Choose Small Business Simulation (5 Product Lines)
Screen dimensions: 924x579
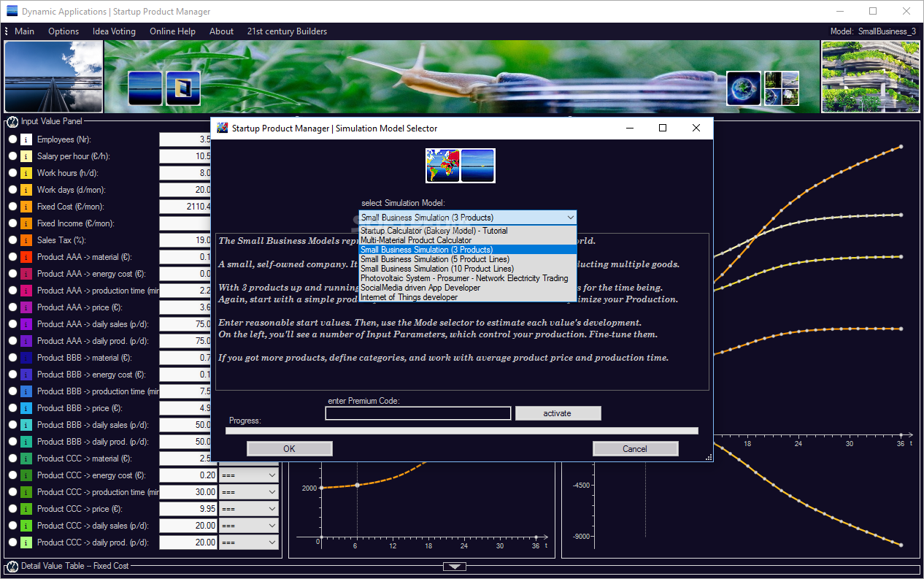pos(468,259)
